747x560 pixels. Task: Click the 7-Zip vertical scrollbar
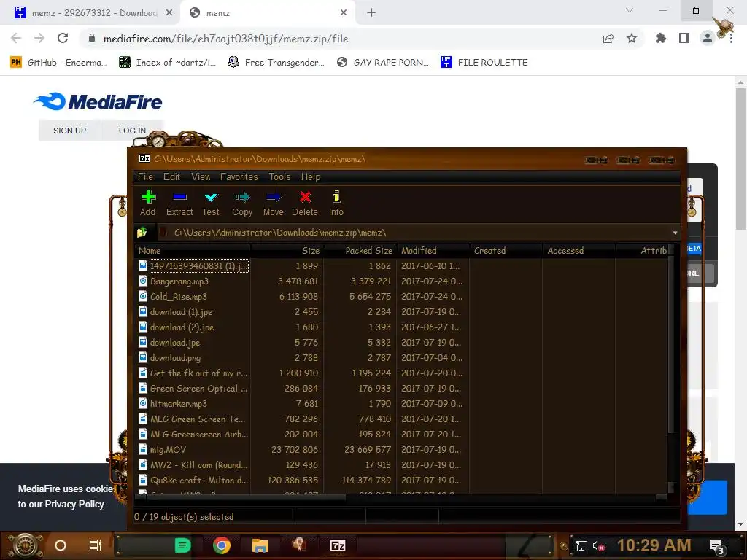coord(671,345)
